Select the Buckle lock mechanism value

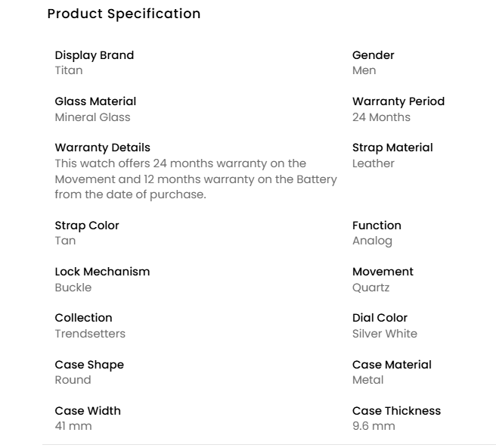pyautogui.click(x=73, y=288)
